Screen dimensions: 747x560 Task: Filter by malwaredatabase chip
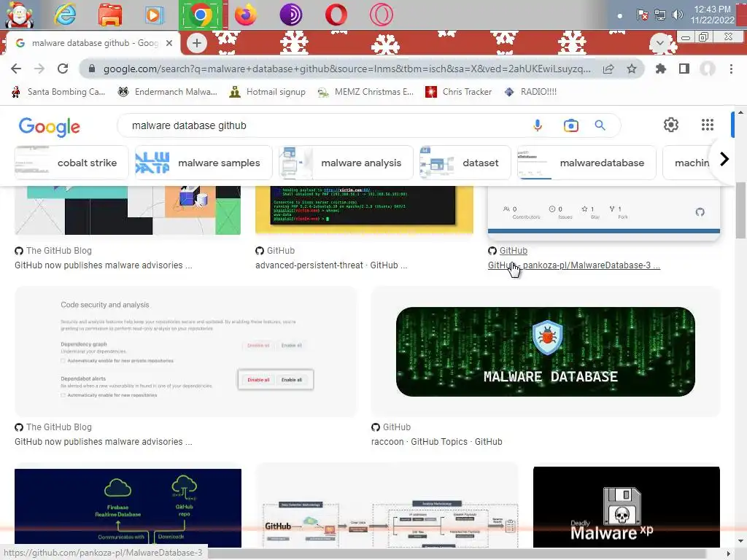point(587,163)
